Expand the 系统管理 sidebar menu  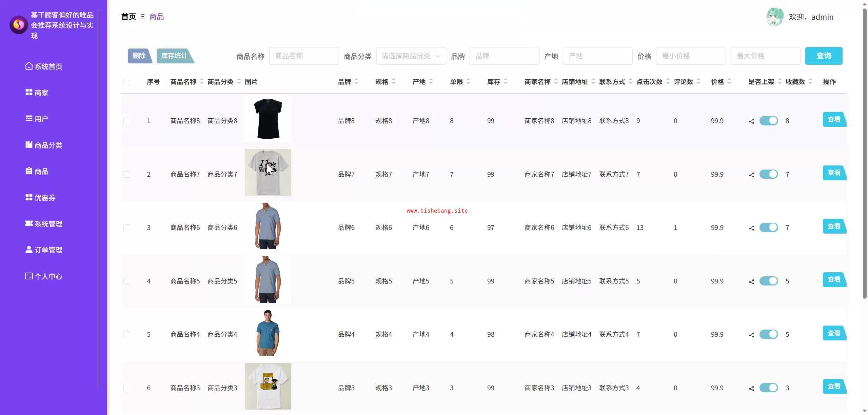tap(44, 224)
